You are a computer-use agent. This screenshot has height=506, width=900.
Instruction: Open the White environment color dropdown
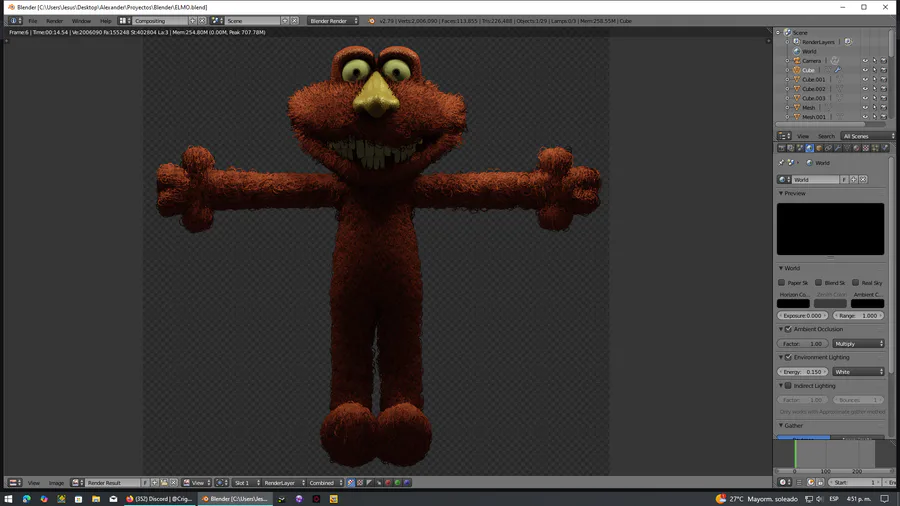[858, 372]
